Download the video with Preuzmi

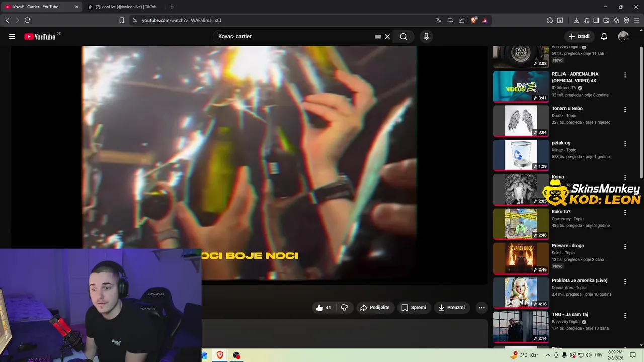(x=451, y=308)
